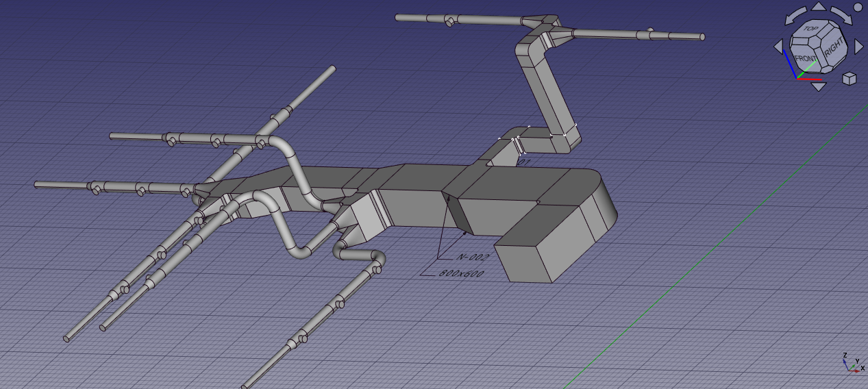Open the mini cube menu by the navigation cube
Screen dimensions: 868x389
click(x=849, y=78)
